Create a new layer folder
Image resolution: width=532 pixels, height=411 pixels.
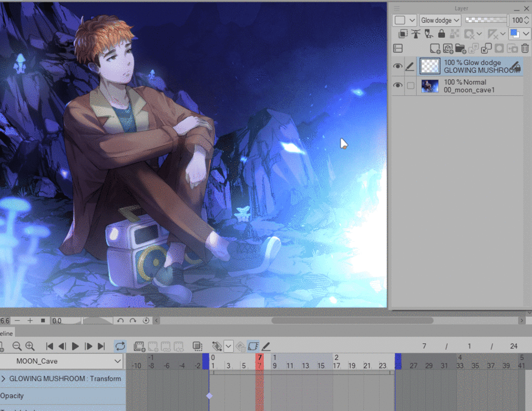461,49
